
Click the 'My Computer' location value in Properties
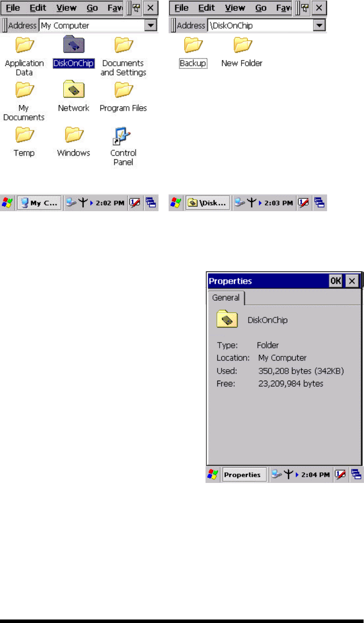pos(282,358)
